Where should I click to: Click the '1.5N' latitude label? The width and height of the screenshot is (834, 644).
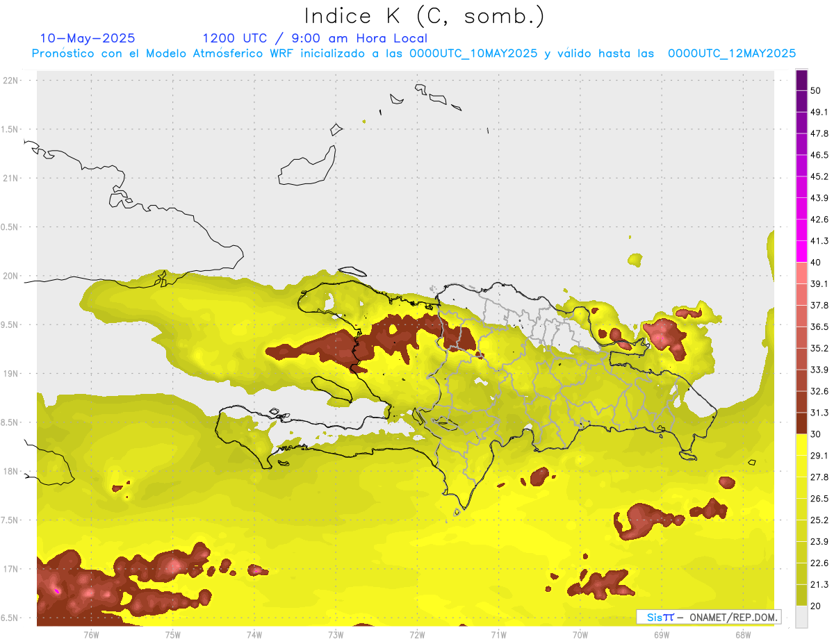[8, 130]
